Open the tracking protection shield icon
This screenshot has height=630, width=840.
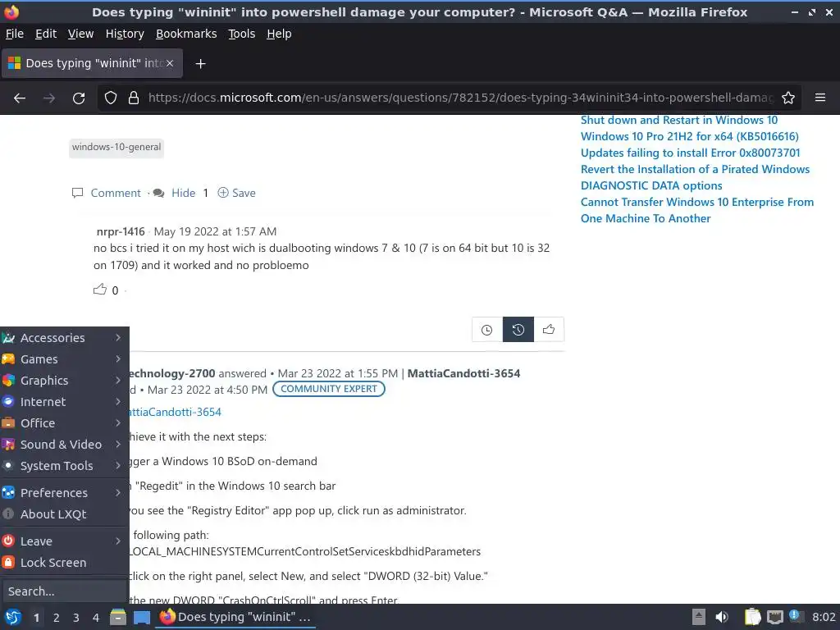[x=111, y=98]
